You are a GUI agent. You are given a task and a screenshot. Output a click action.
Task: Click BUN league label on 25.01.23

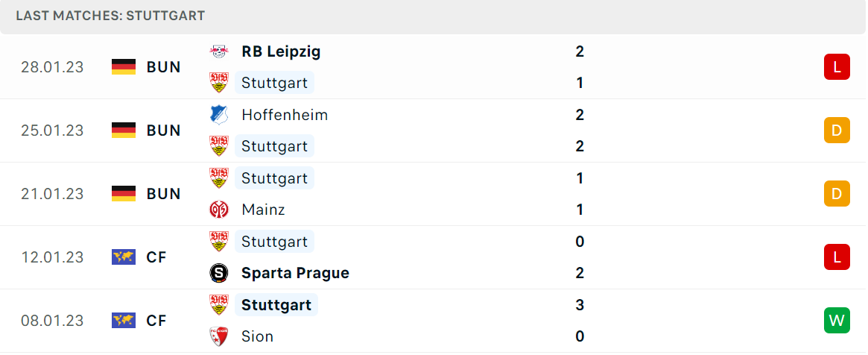coord(163,131)
